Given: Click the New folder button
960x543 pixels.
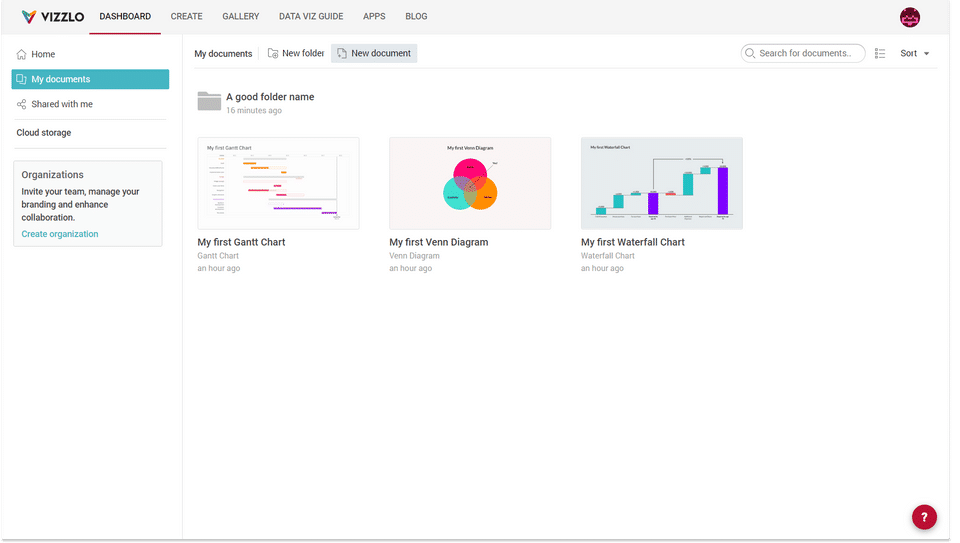Looking at the screenshot, I should (296, 53).
